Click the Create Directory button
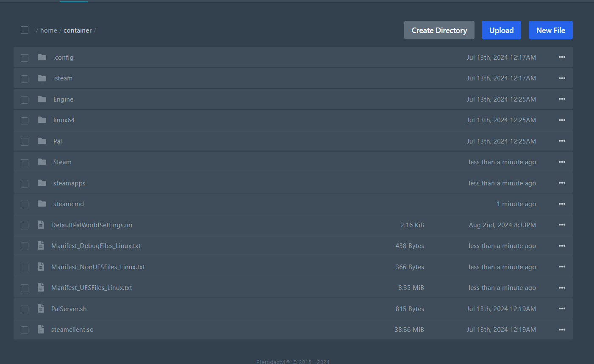 [439, 30]
